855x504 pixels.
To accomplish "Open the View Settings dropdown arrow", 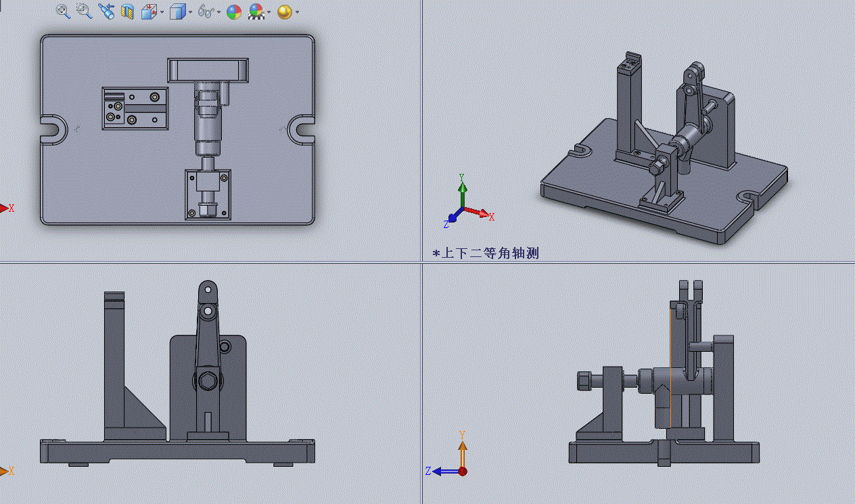I will pyautogui.click(x=298, y=12).
